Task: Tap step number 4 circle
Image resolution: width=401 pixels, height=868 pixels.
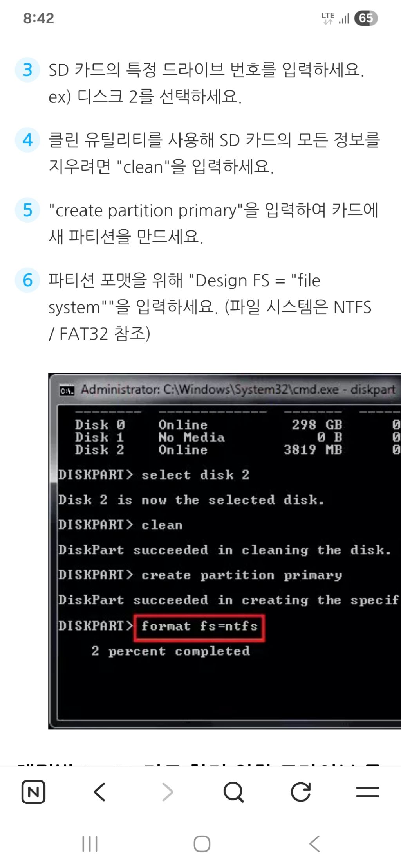Action: point(27,140)
